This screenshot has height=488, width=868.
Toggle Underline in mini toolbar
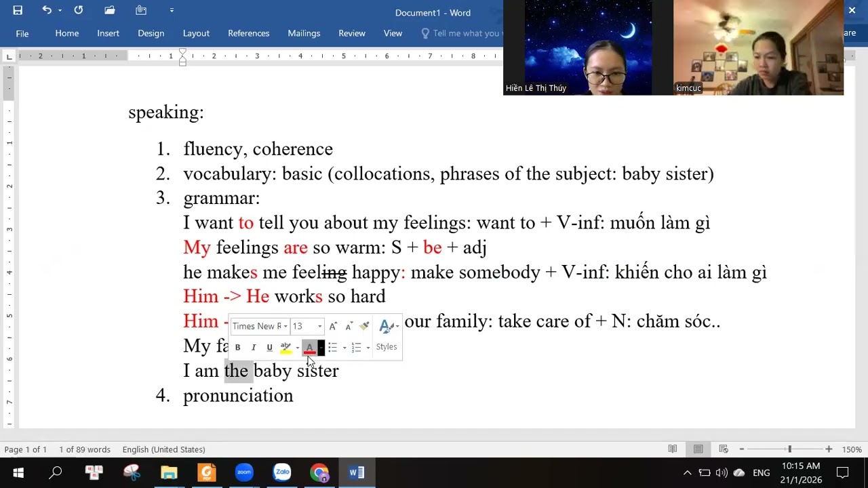coord(269,348)
